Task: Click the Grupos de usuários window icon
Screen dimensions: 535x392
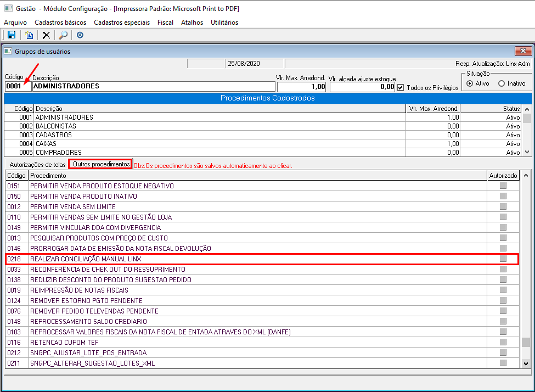Action: click(x=8, y=52)
